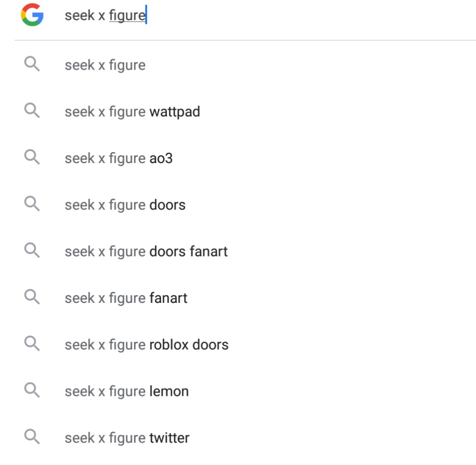The width and height of the screenshot is (476, 465).
Task: Click magnifier icon beside 'doors fanart' suggestion
Action: [x=32, y=251]
